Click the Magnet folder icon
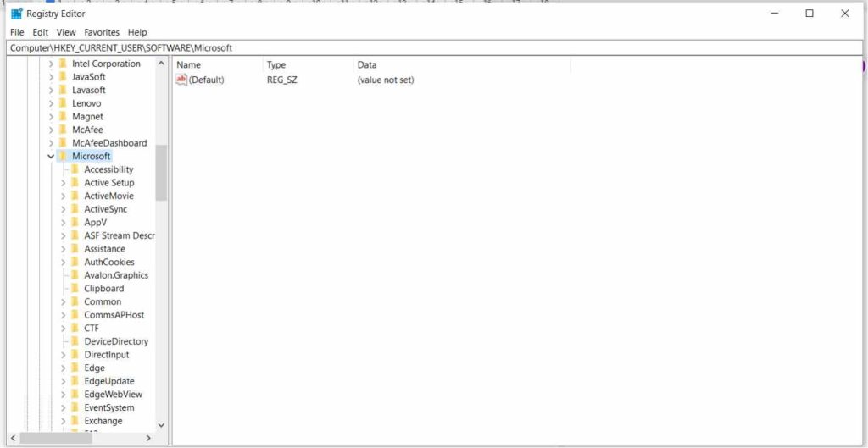This screenshot has height=448, width=868. coord(63,117)
